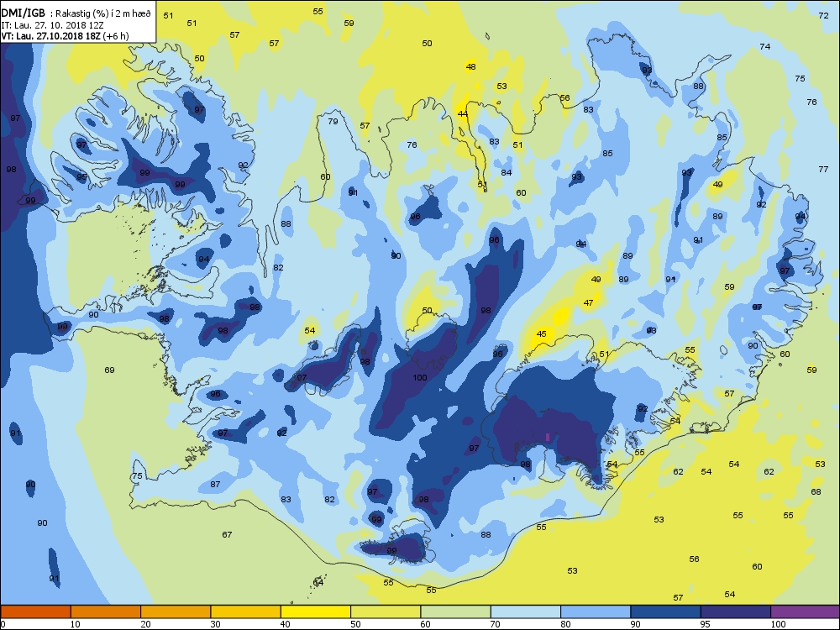840x630 pixels.
Task: Click the '68' humidity value
Action: click(816, 491)
